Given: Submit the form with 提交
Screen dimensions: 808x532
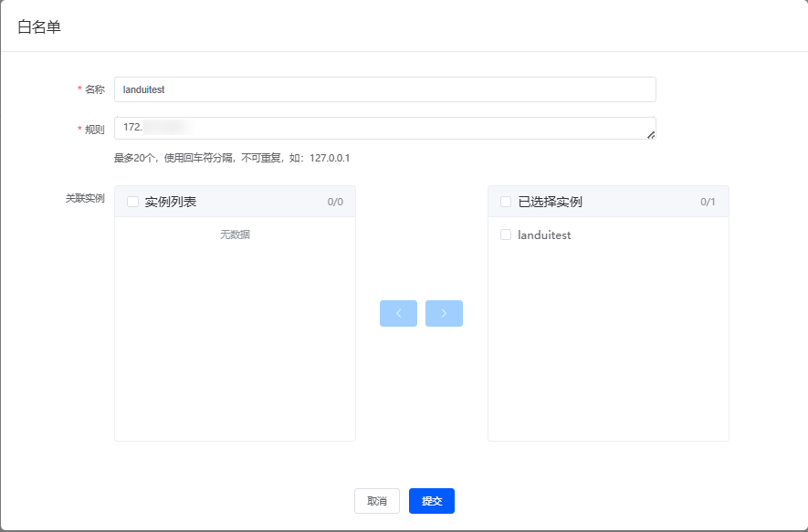Looking at the screenshot, I should (x=431, y=501).
